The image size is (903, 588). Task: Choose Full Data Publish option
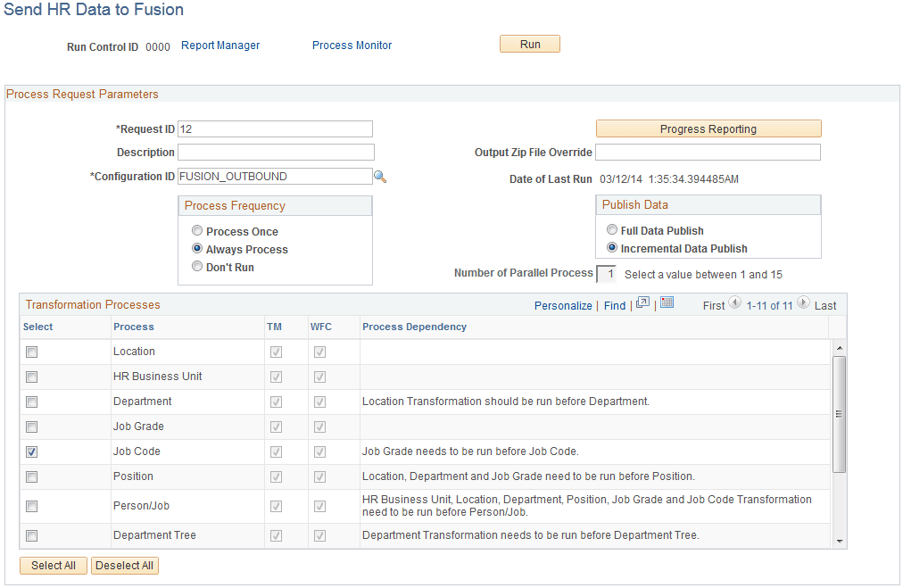611,230
